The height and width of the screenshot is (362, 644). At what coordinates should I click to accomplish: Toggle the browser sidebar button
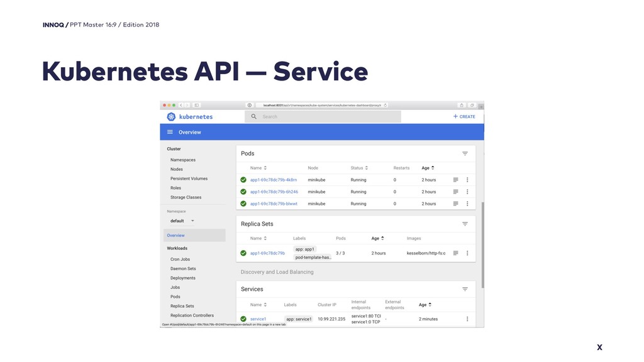coord(197,105)
